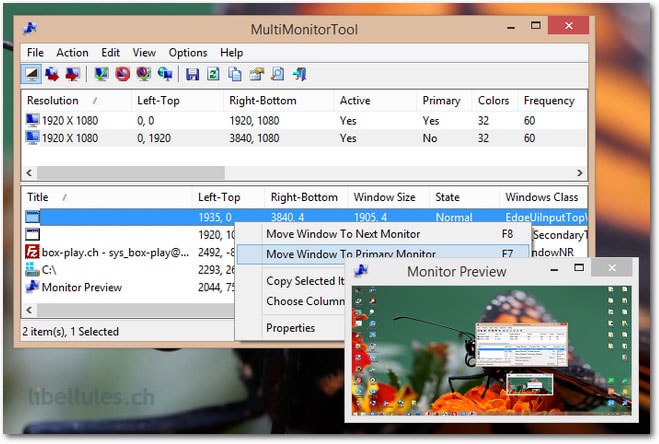Click the Window Size column header

pos(388,197)
